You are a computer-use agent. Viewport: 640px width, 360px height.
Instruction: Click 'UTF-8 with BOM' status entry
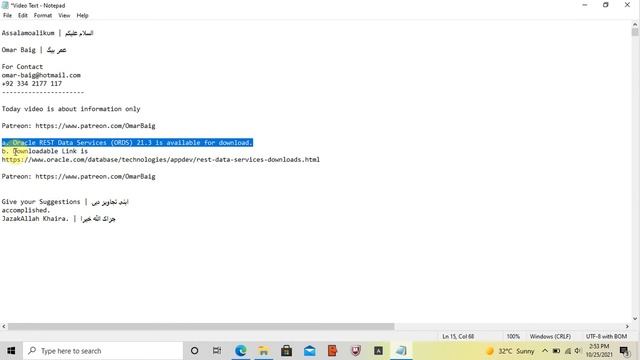[606, 336]
